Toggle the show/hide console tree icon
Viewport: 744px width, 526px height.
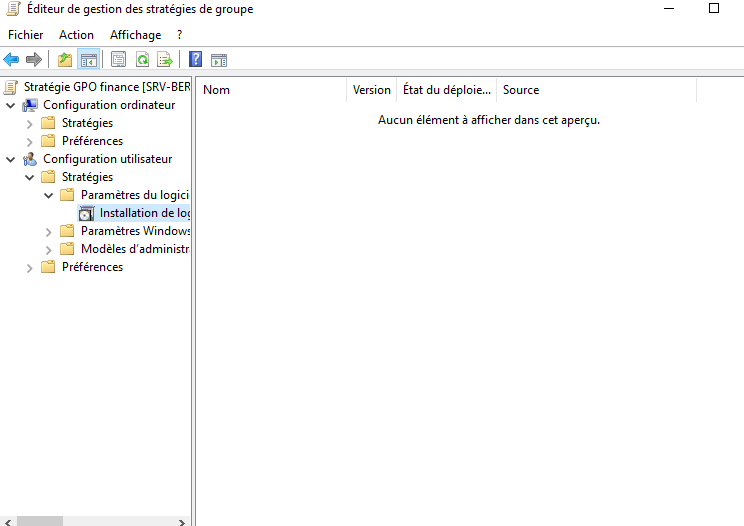(88, 59)
